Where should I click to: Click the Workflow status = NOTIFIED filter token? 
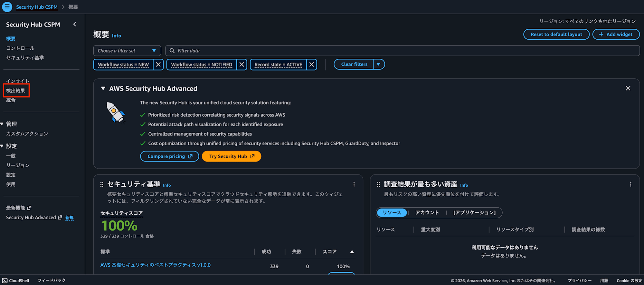point(202,64)
